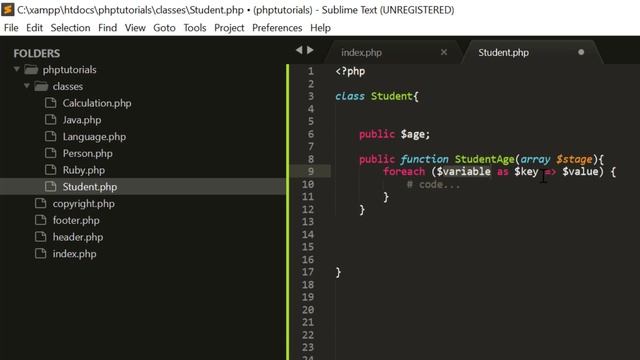Open Calculation.php from the sidebar
This screenshot has height=360, width=640.
tap(97, 103)
